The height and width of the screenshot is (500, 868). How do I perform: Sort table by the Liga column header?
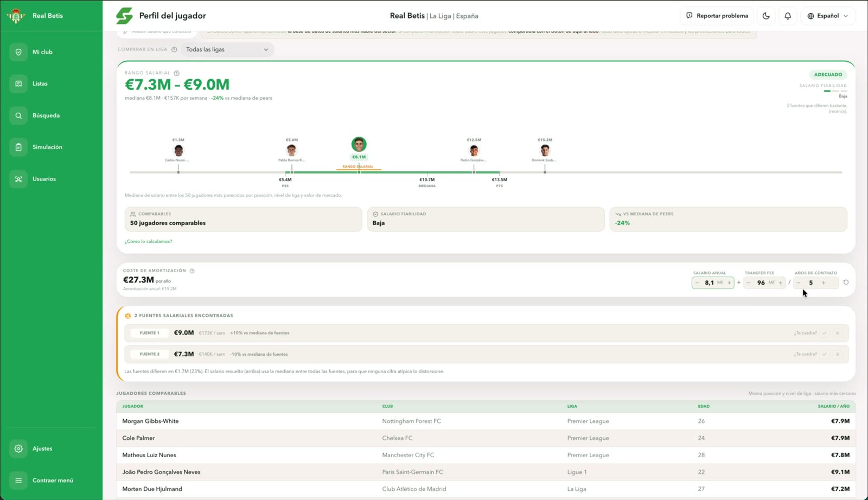pyautogui.click(x=572, y=406)
